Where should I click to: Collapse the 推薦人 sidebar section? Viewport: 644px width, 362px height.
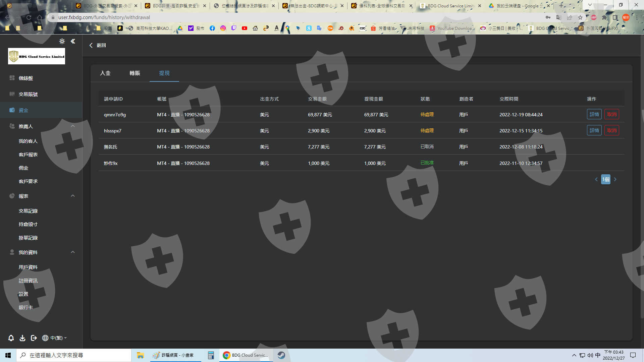(73, 126)
